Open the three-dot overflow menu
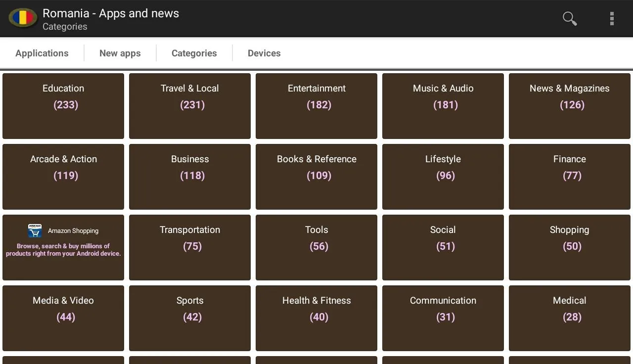This screenshot has width=633, height=364. [612, 19]
